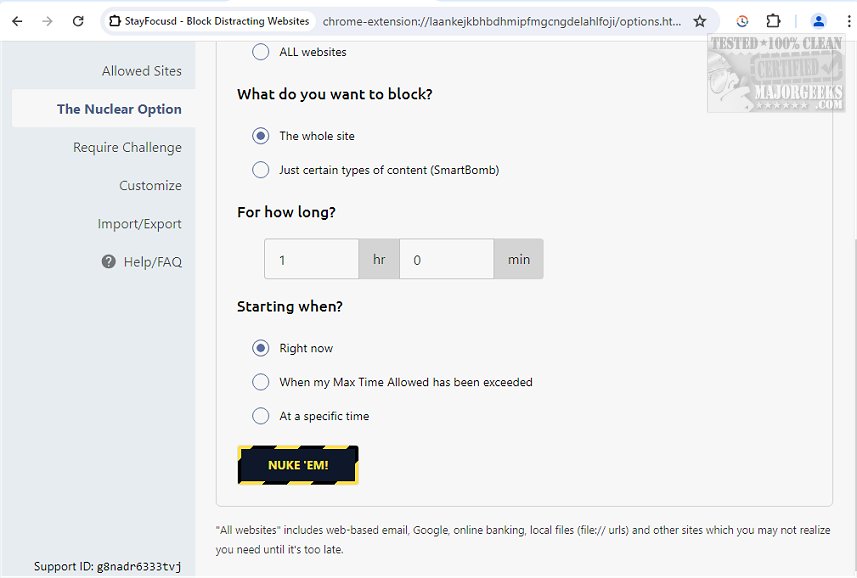Open the Allowed Sites section

click(x=142, y=71)
